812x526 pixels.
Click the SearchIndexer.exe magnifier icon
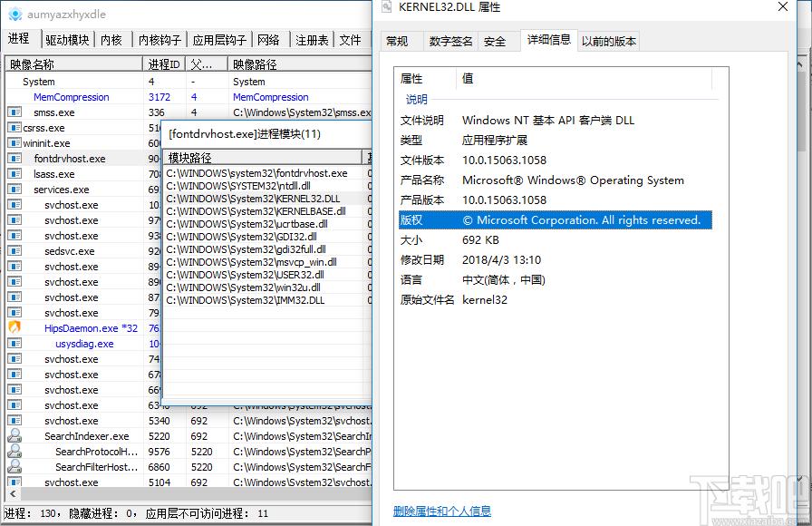tap(14, 435)
